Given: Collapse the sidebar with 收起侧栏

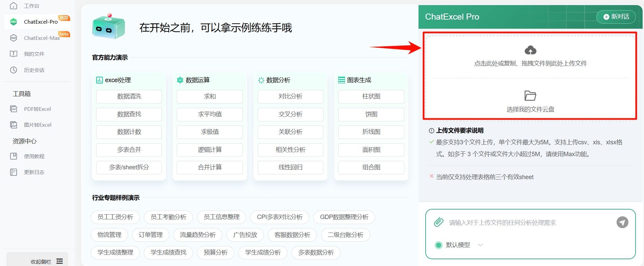Looking at the screenshot, I should click(46, 261).
